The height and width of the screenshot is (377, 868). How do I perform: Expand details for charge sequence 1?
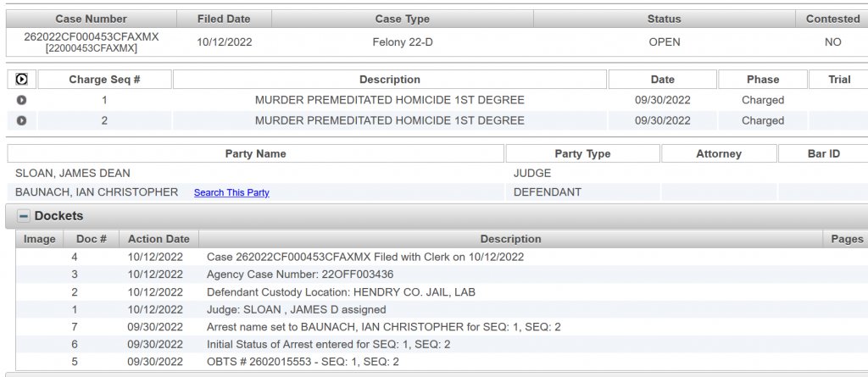coord(21,100)
